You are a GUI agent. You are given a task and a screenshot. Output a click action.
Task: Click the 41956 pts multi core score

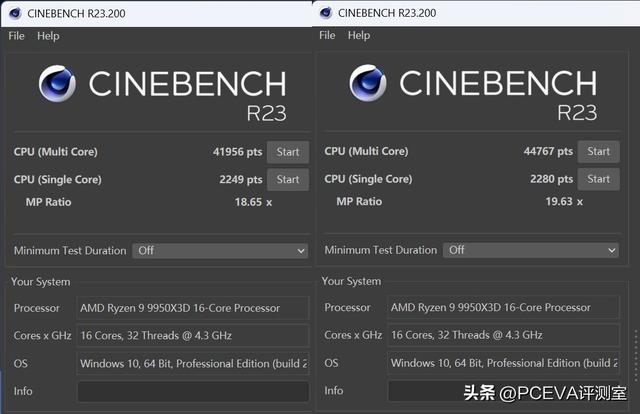tap(238, 152)
